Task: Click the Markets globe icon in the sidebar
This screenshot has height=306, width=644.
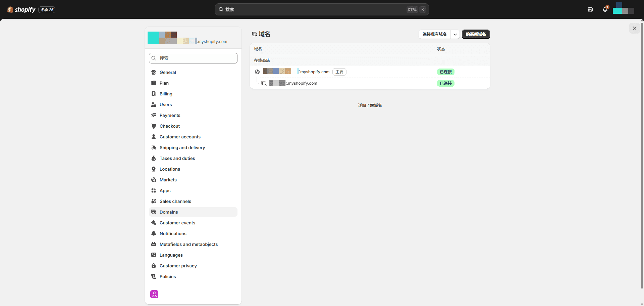Action: coord(154,180)
